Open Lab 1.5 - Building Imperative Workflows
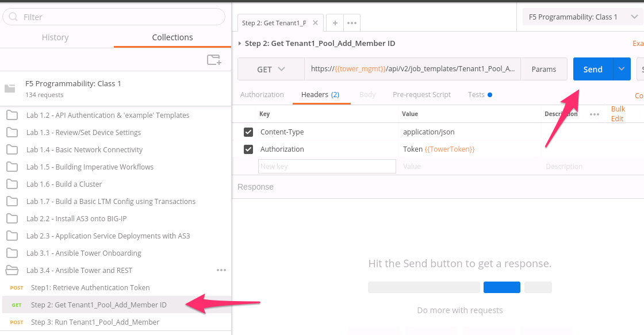Image resolution: width=644 pixels, height=335 pixels. click(x=90, y=167)
